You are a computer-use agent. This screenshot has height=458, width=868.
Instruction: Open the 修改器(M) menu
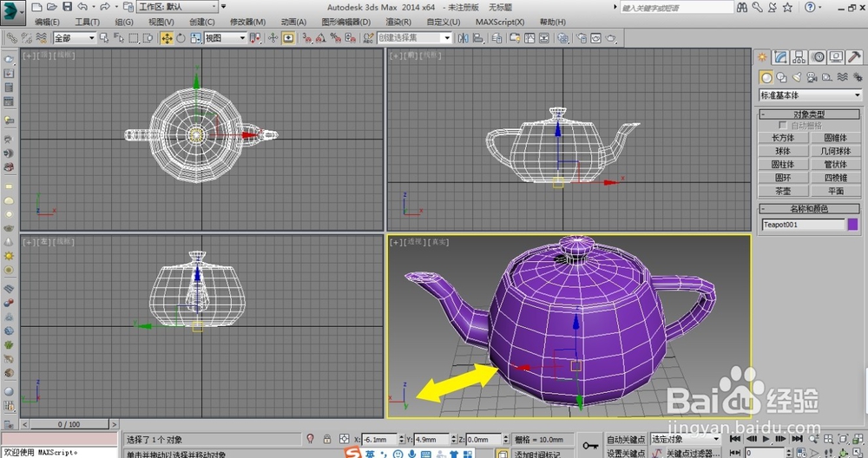248,23
